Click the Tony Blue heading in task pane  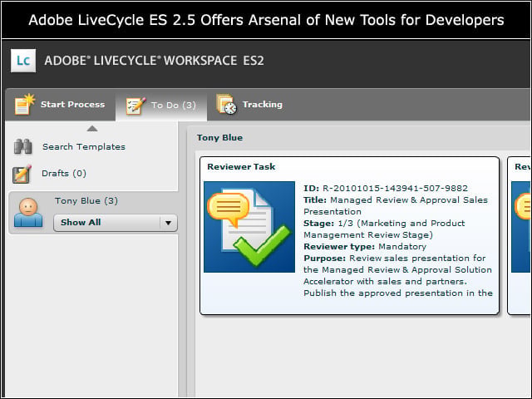219,137
